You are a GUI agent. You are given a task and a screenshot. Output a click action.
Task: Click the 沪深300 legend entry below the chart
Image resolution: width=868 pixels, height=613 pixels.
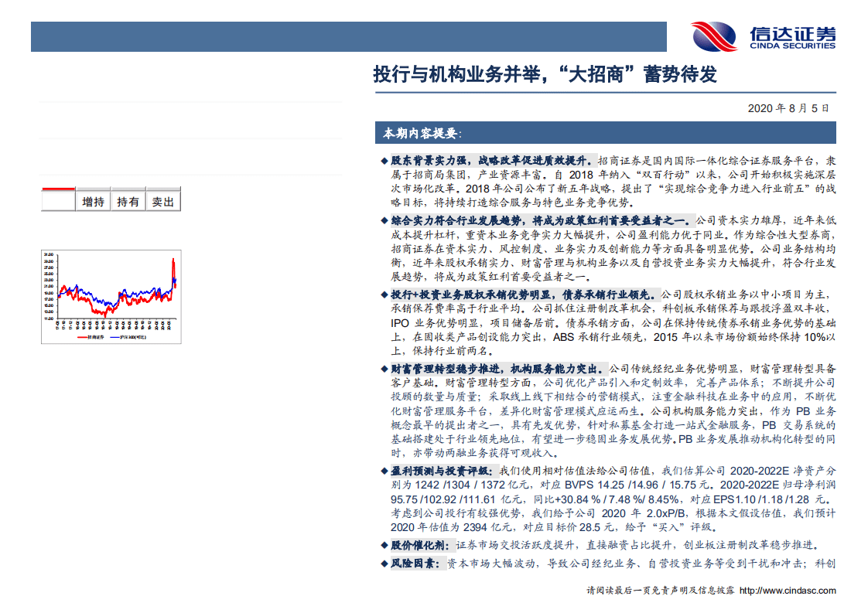tap(128, 336)
